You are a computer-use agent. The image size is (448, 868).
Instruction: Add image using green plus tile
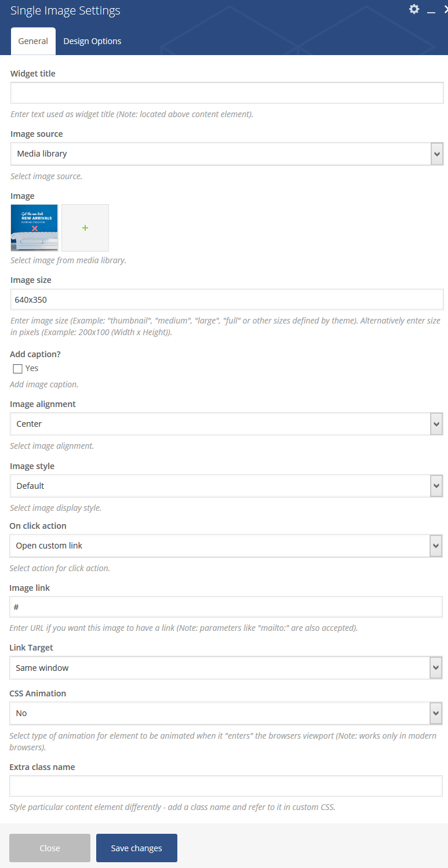85,228
